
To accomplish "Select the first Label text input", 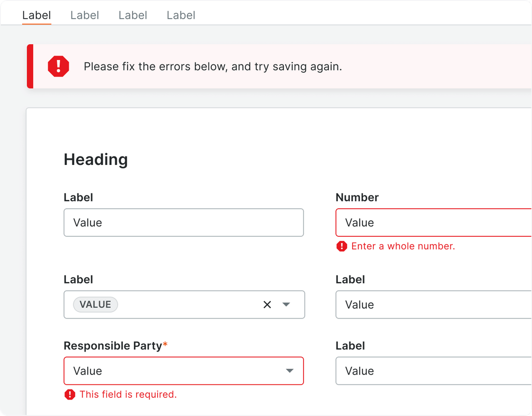I will 184,223.
